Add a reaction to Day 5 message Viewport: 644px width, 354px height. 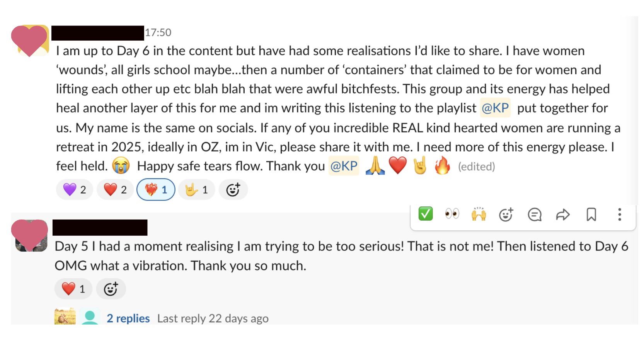111,289
